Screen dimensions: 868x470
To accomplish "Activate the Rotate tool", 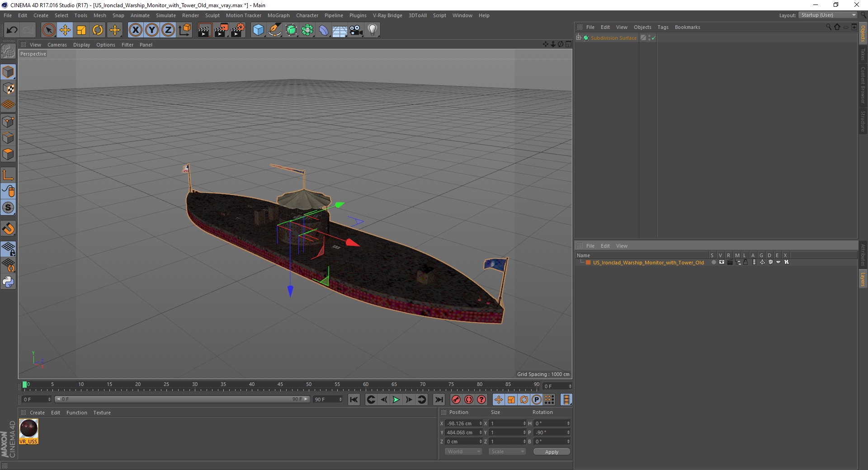I will [98, 30].
